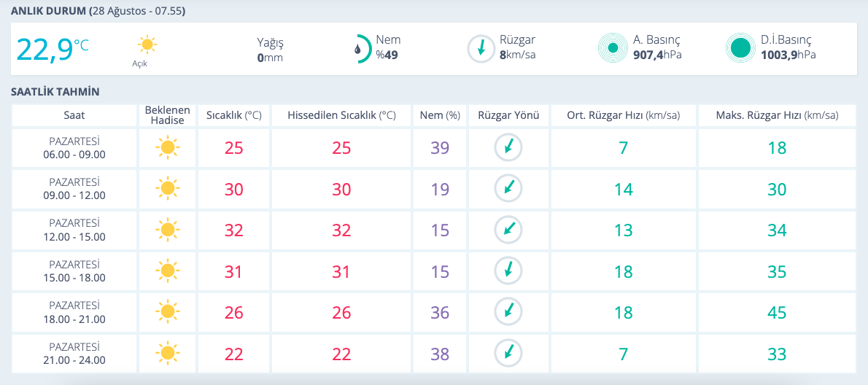
Task: Click the wind direction icon for 09.00 - 12.00
Action: click(x=508, y=189)
